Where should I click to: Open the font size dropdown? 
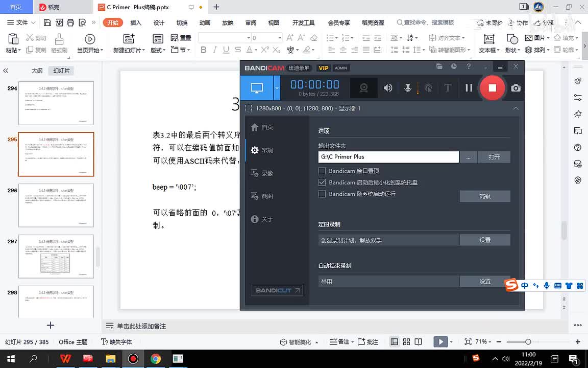click(x=280, y=38)
